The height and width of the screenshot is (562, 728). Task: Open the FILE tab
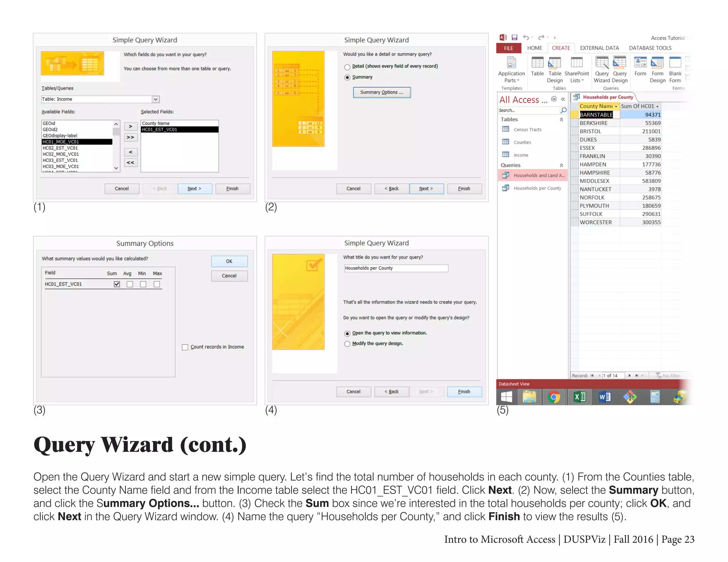click(509, 48)
